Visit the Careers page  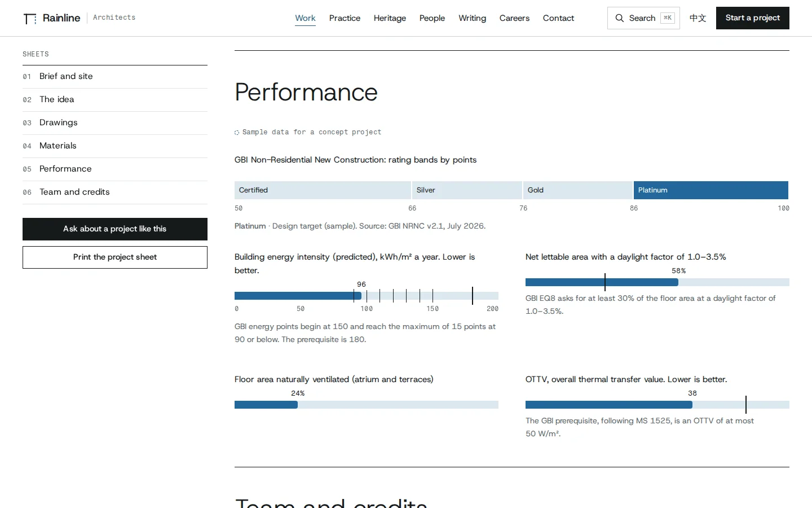click(x=514, y=18)
